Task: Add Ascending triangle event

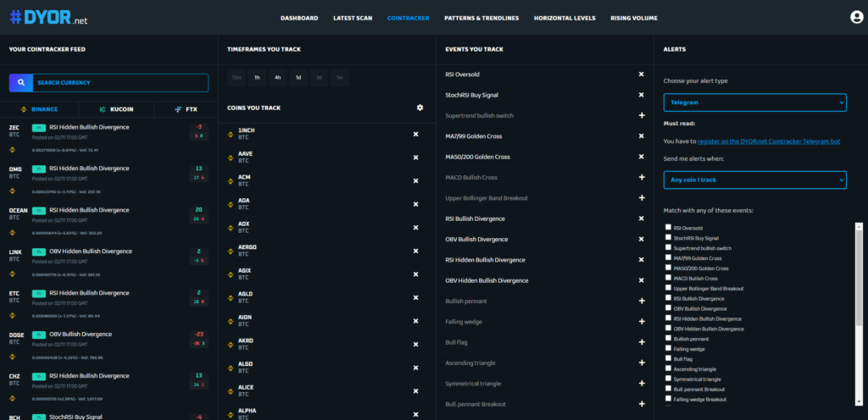Action: (x=642, y=363)
